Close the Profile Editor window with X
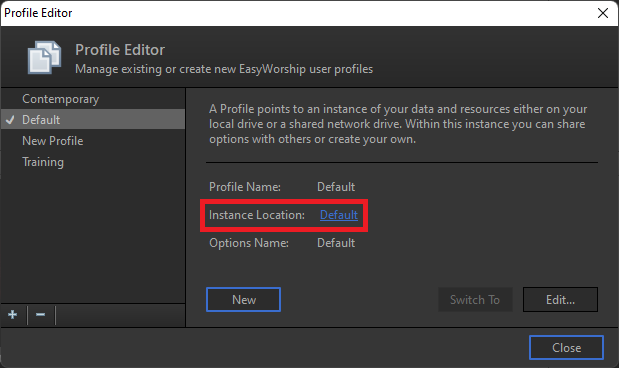The image size is (619, 368). point(603,13)
